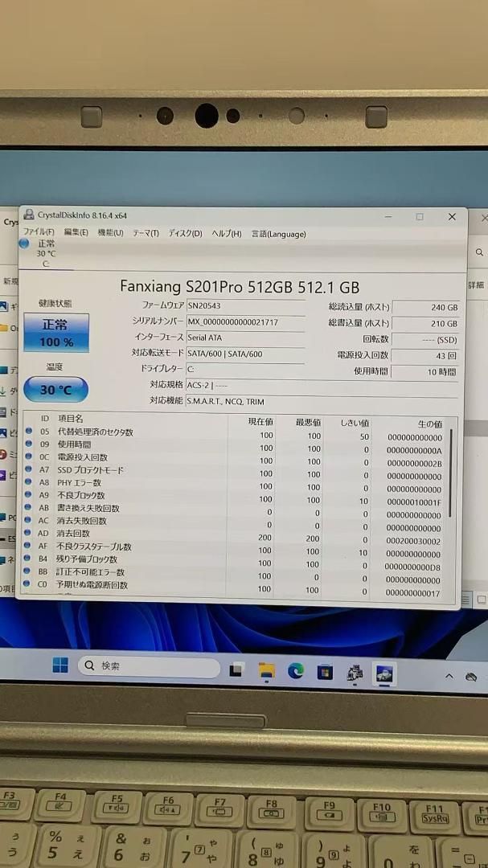Click status dot for ID 05 row
The image size is (488, 868).
coord(28,432)
